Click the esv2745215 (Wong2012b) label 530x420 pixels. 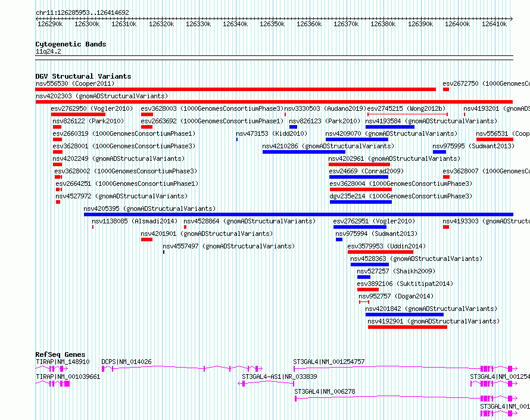pyautogui.click(x=406, y=108)
